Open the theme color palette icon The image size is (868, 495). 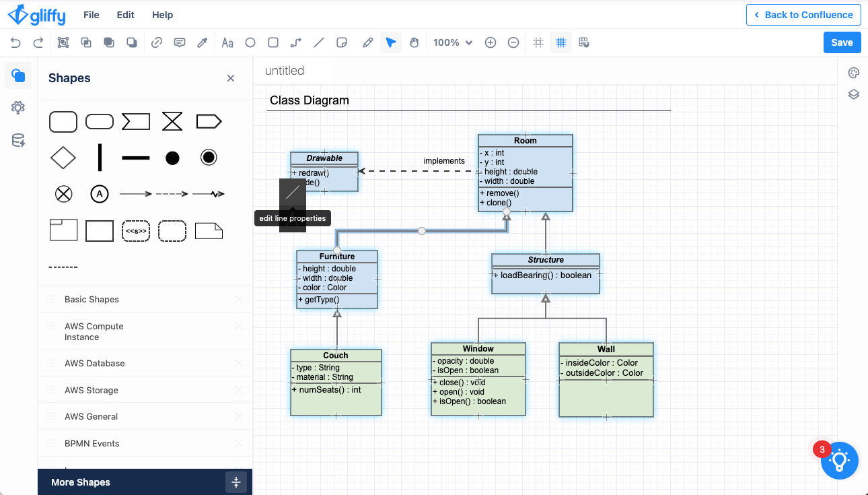point(853,73)
